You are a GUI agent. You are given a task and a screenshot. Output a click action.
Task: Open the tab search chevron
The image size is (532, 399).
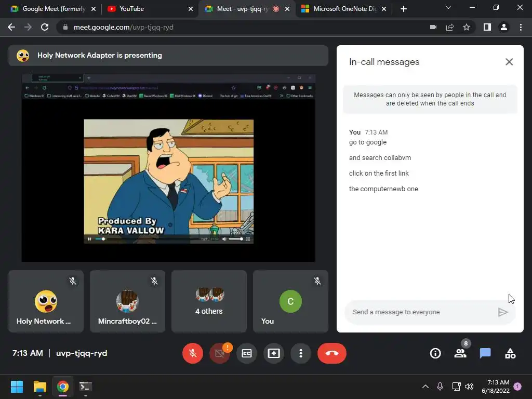[x=448, y=7]
